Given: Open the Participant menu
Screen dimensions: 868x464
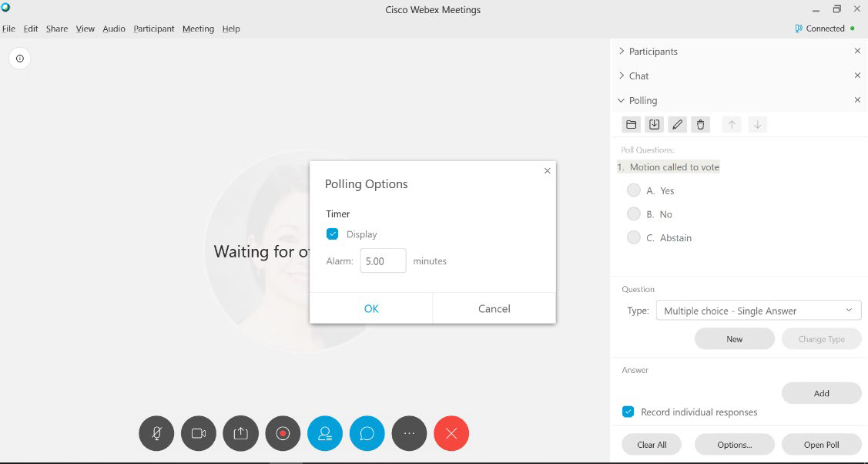Looking at the screenshot, I should click(x=154, y=29).
